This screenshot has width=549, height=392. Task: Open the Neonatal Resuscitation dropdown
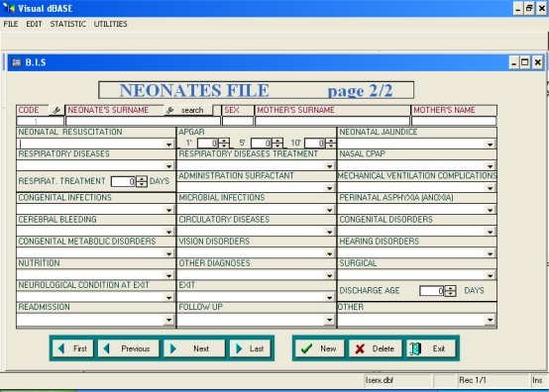[168, 145]
